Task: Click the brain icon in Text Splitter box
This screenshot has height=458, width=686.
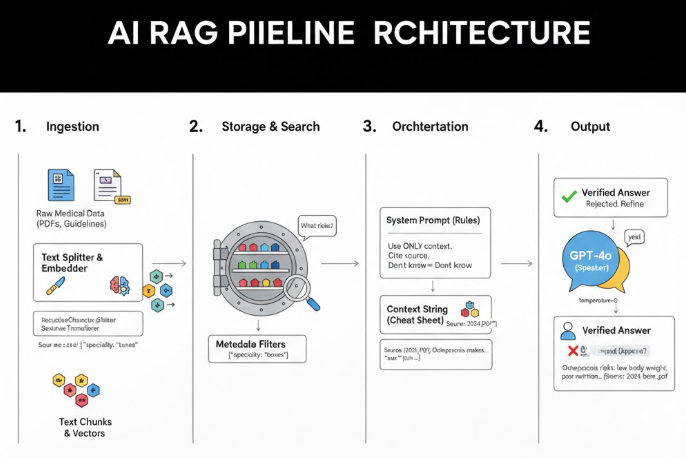Action: pos(119,285)
